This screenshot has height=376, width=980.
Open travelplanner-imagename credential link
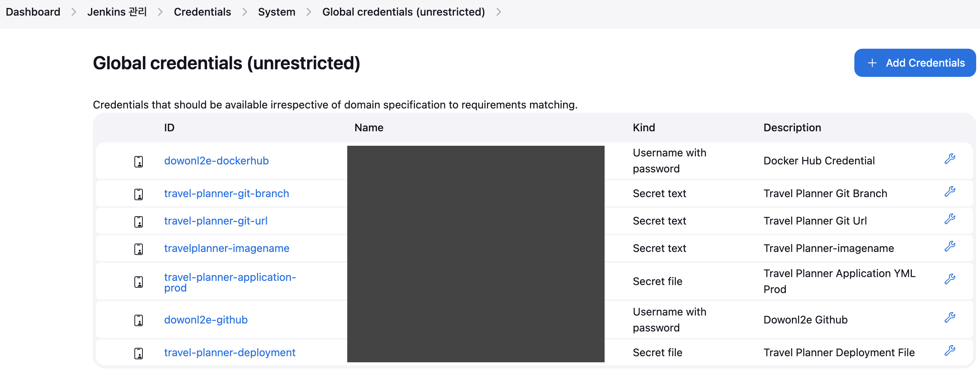click(x=227, y=248)
